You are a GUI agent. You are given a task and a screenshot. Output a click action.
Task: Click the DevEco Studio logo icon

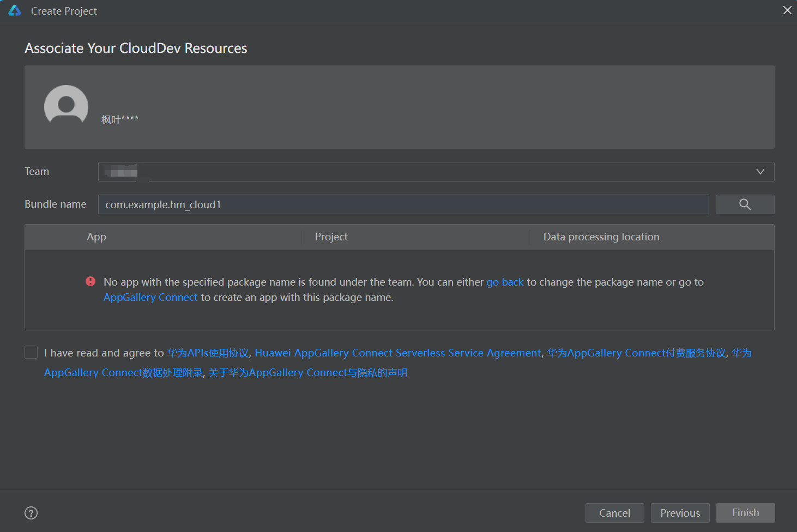(15, 11)
